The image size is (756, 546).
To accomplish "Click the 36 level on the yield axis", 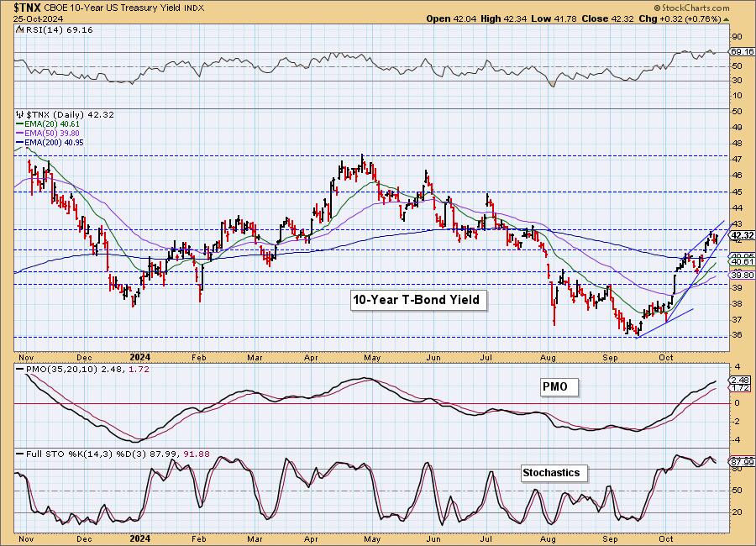I will pos(737,335).
